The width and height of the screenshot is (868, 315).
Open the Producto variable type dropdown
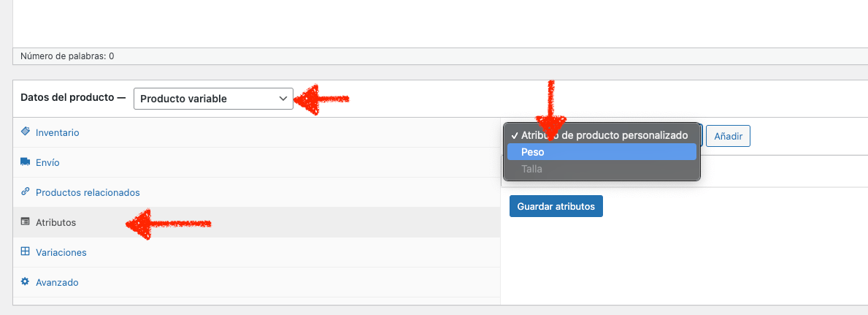tap(213, 99)
